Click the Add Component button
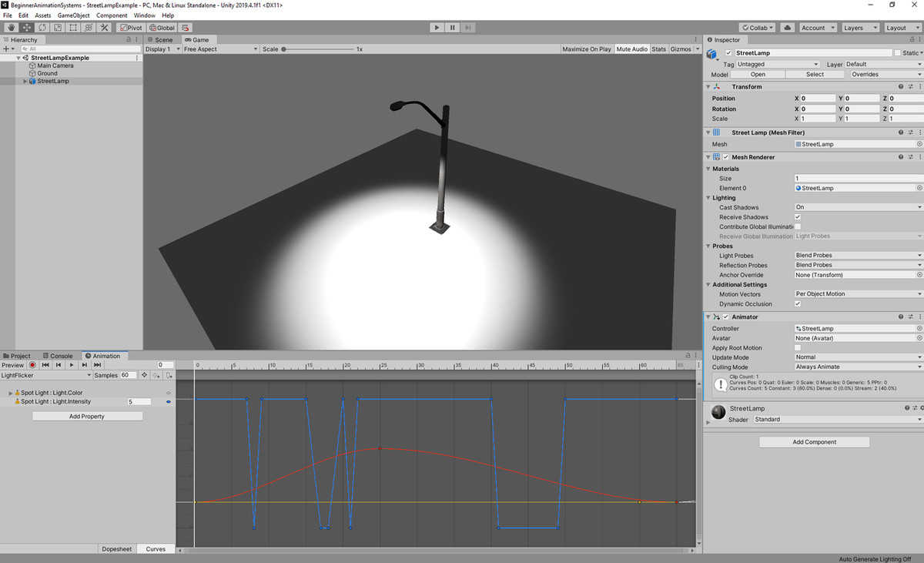924x563 pixels. click(x=814, y=442)
